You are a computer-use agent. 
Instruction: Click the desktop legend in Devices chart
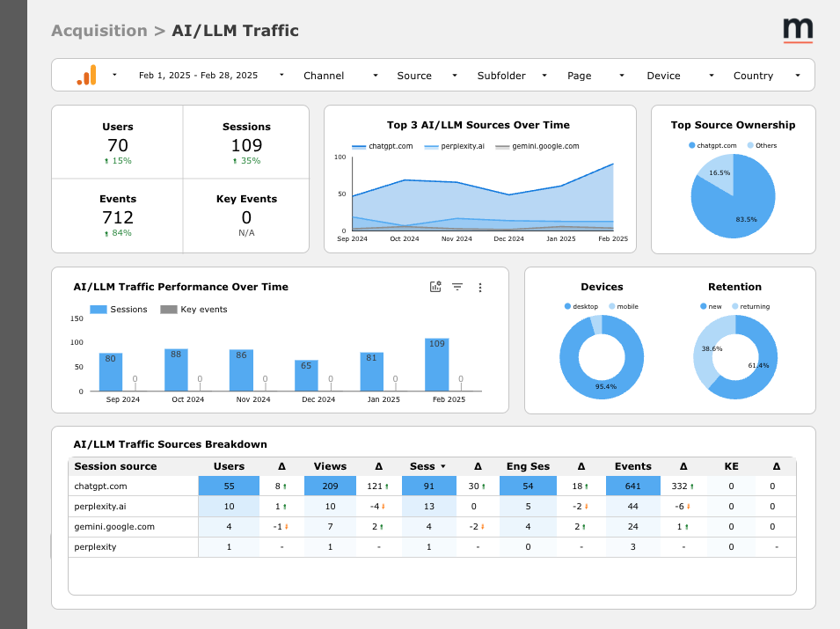click(581, 306)
